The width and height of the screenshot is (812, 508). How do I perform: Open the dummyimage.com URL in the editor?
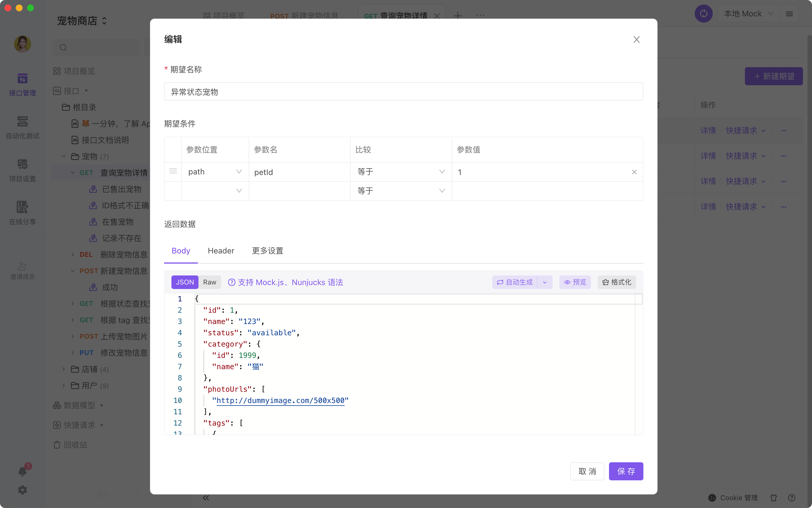click(x=280, y=400)
